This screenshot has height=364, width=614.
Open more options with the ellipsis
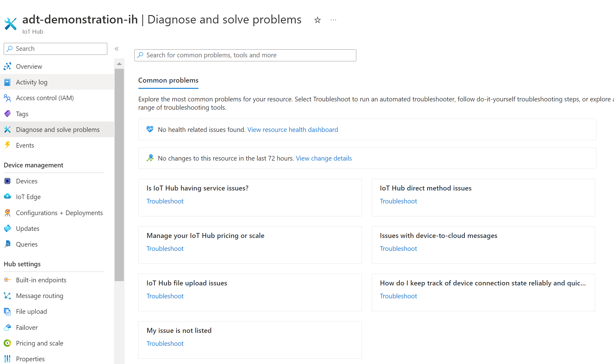(333, 20)
